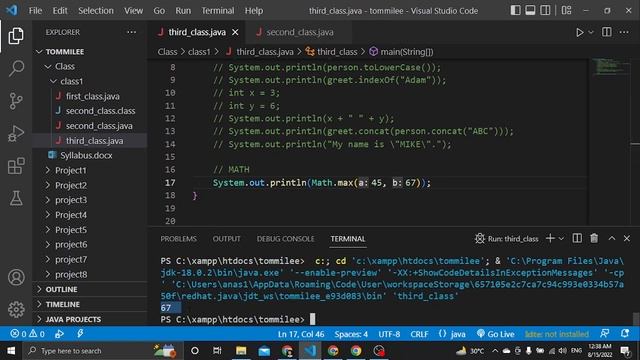Screen dimensions: 640x360
Task: Click the lightning status bar icon
Action: coord(80,334)
